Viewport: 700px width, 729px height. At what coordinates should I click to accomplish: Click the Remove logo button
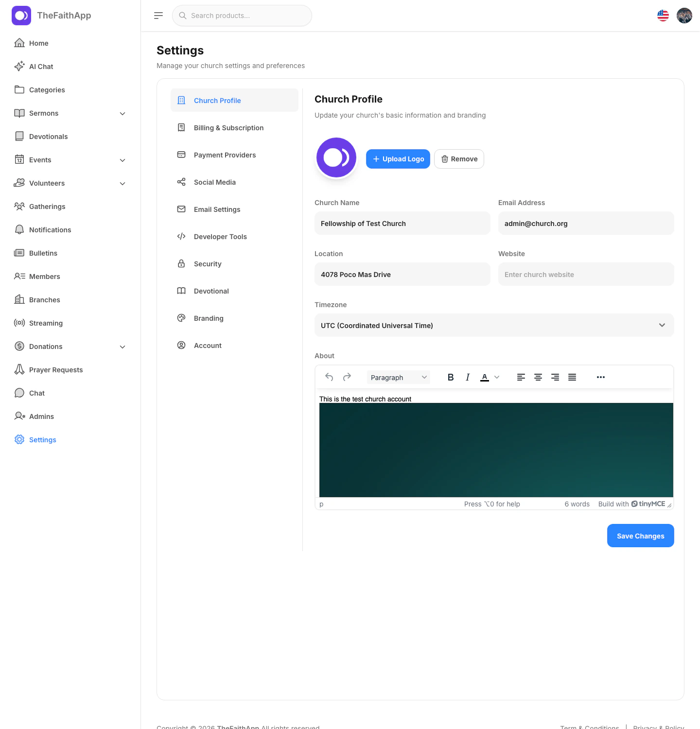click(x=459, y=159)
